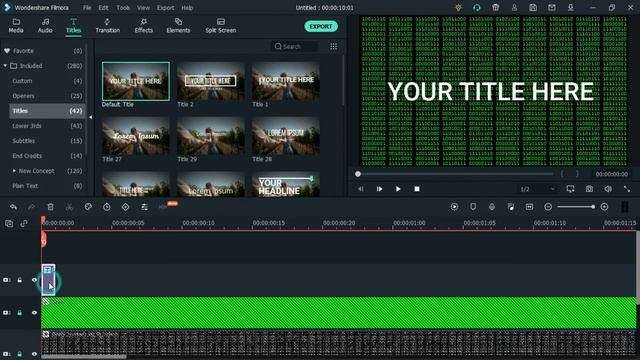Open the Export menu
This screenshot has height=360, width=640.
[165, 8]
